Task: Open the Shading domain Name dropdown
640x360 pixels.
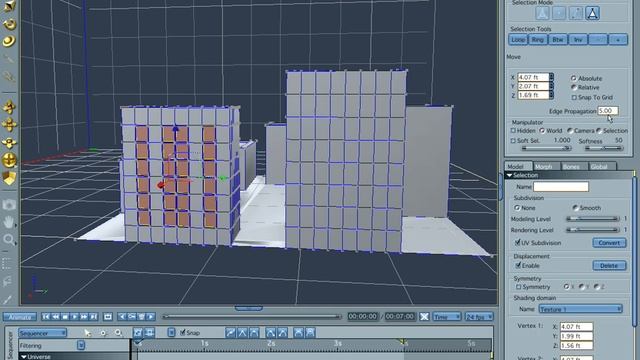Action: tap(580, 309)
